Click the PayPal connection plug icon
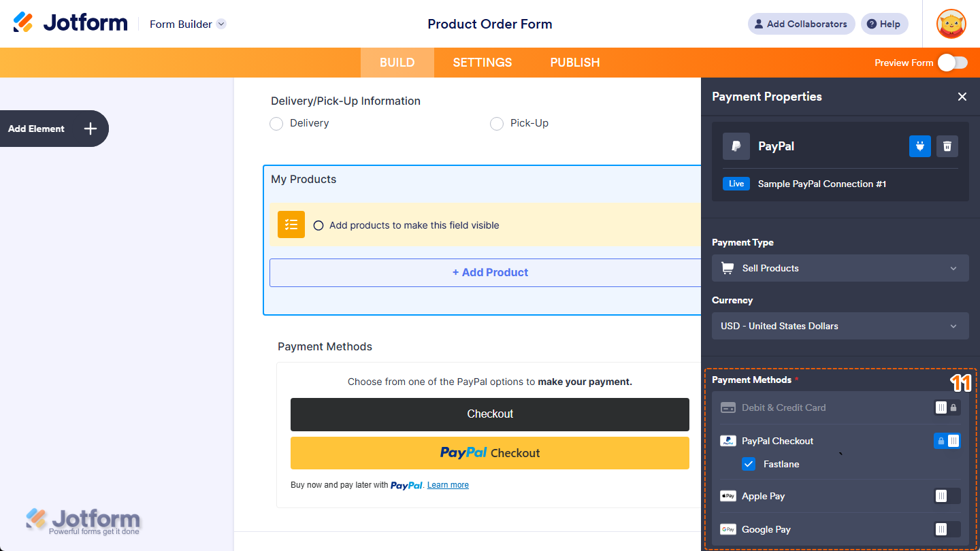 [919, 146]
